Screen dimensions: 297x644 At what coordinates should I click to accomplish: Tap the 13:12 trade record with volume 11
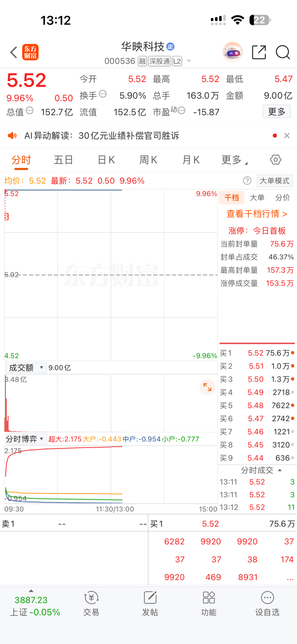[257, 507]
